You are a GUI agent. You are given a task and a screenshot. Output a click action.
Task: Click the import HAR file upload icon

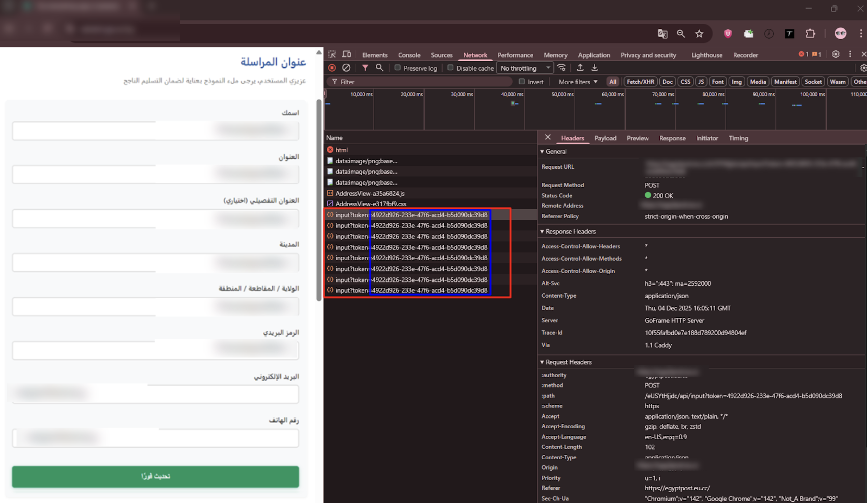tap(580, 68)
